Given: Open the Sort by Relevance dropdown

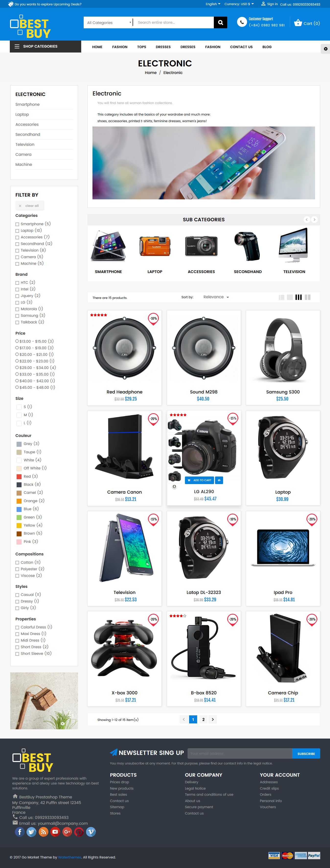Looking at the screenshot, I should (216, 297).
